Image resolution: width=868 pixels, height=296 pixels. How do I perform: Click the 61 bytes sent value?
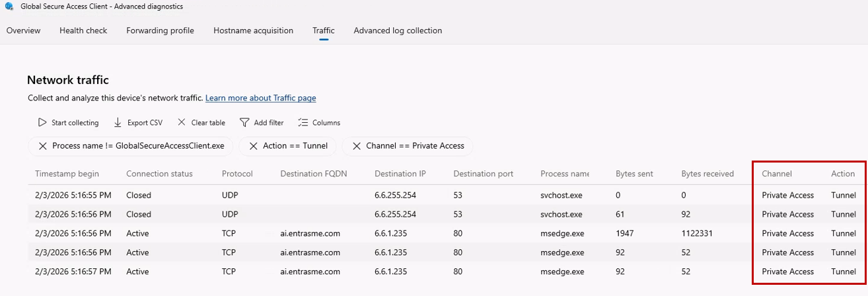click(620, 214)
